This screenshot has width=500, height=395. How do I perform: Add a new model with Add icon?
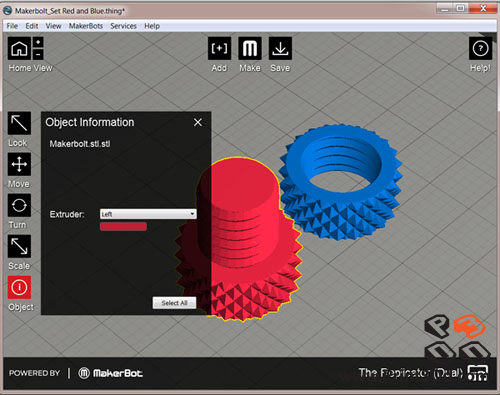point(219,48)
